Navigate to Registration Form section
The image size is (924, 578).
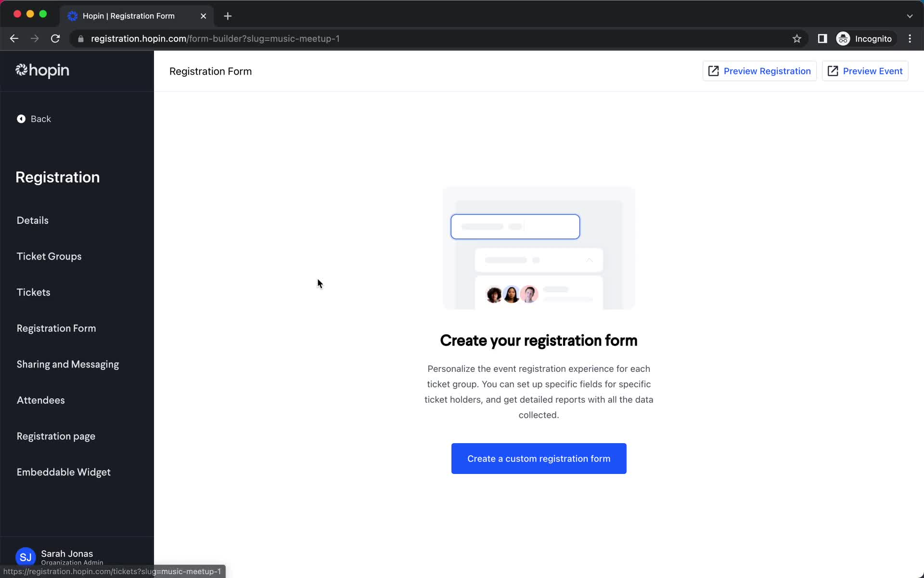[x=56, y=328]
